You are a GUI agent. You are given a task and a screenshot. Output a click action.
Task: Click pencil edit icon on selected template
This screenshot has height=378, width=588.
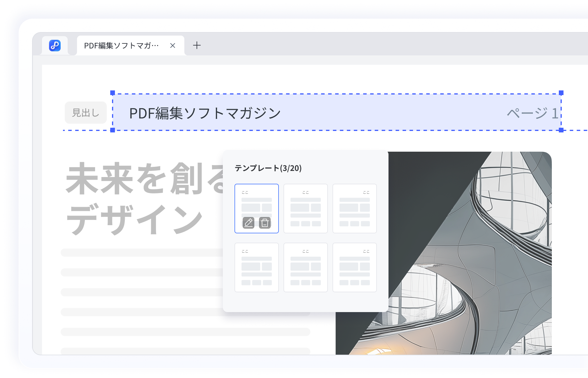(249, 223)
